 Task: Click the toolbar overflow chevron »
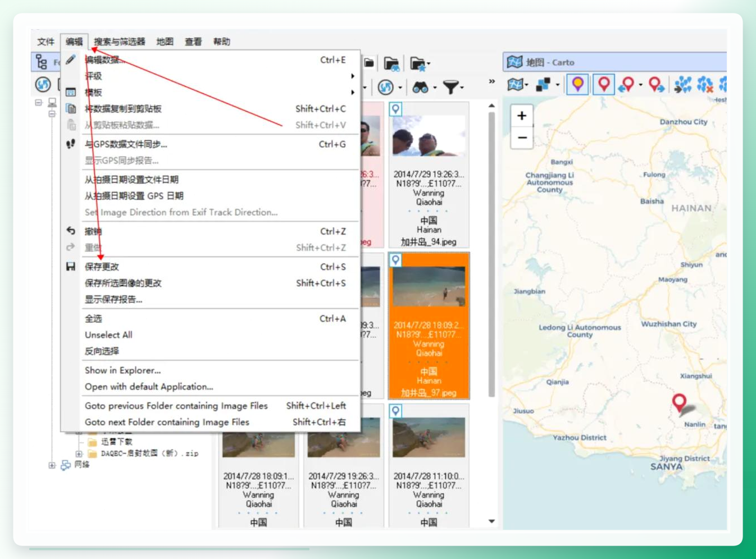pyautogui.click(x=492, y=81)
